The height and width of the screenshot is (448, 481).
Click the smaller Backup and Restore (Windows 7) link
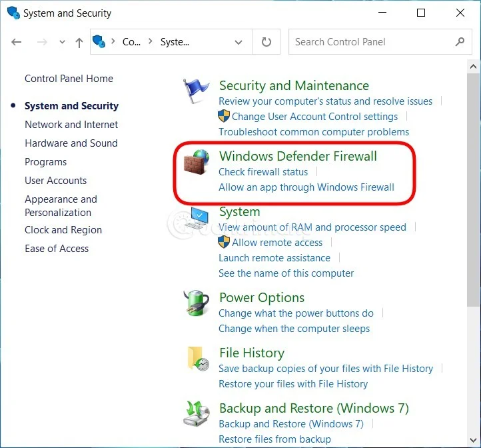point(291,424)
